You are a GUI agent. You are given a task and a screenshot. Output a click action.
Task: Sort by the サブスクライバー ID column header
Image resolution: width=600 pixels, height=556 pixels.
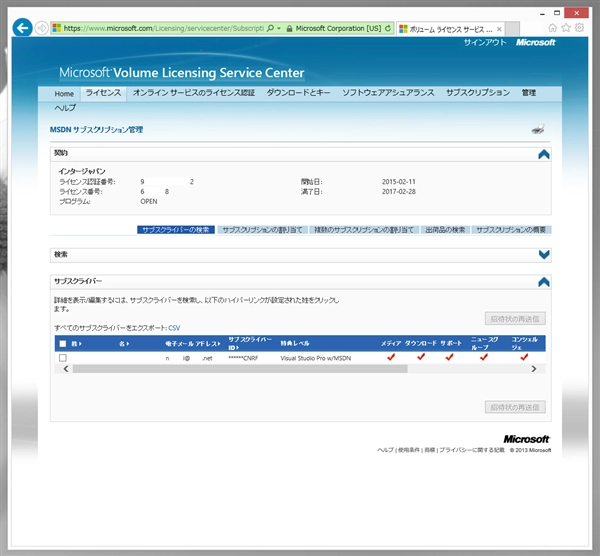click(x=250, y=343)
